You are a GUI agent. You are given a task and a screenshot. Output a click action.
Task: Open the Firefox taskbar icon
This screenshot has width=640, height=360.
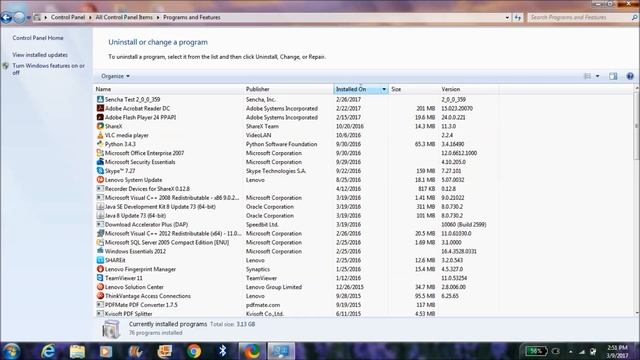click(x=252, y=351)
